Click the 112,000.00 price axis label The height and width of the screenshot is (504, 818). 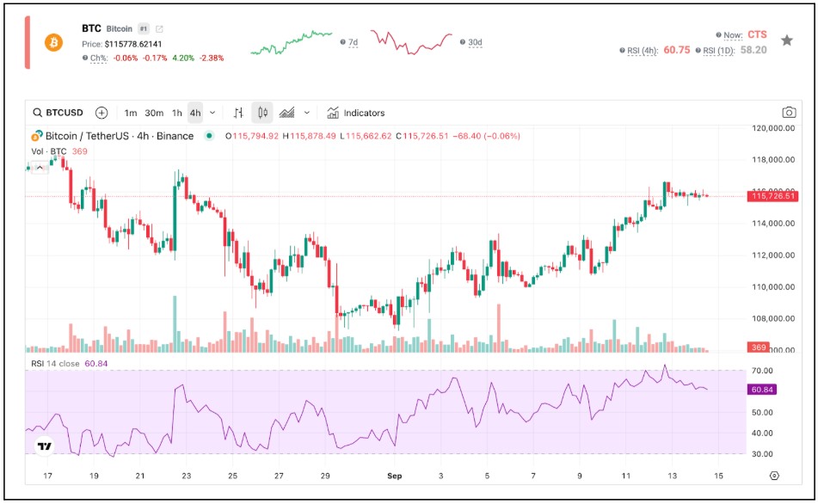click(x=773, y=255)
